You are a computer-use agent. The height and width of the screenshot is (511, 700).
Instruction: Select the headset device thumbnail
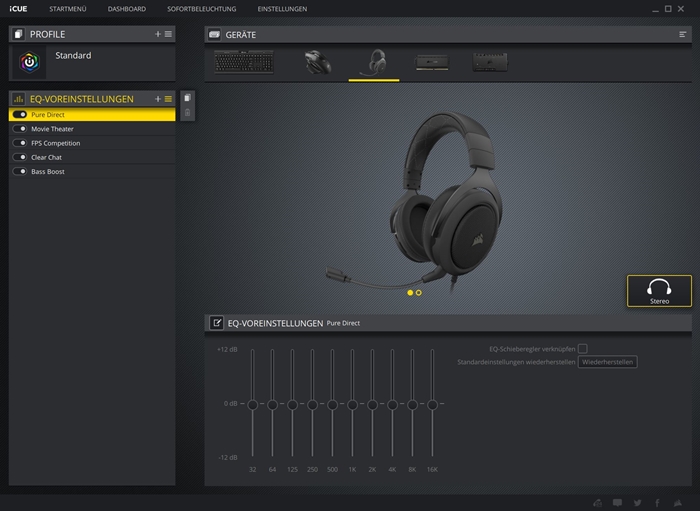tap(374, 62)
